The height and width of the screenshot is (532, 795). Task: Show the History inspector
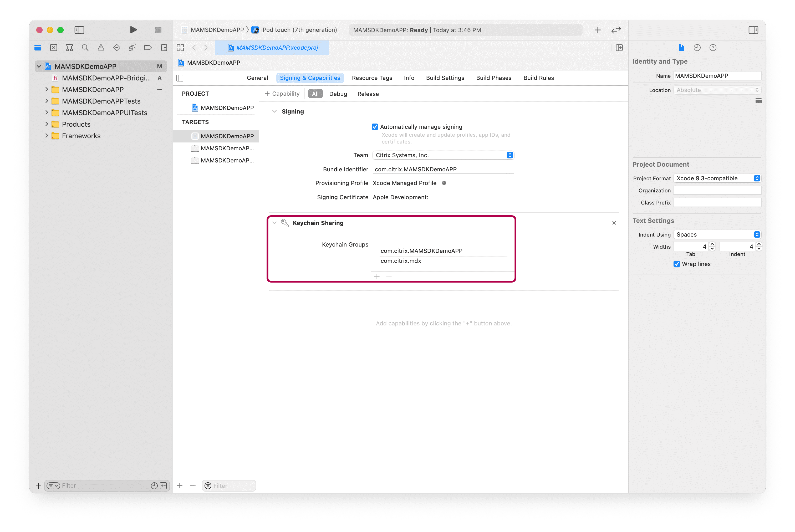click(x=697, y=48)
